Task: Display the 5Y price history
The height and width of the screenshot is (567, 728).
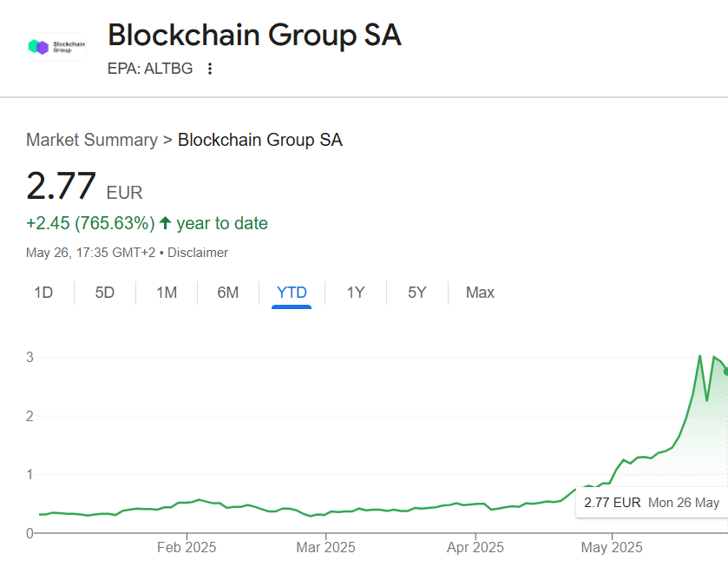Action: (x=417, y=293)
